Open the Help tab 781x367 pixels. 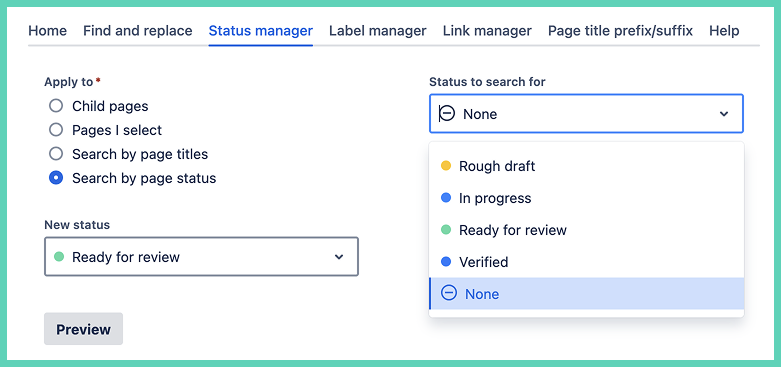click(724, 31)
